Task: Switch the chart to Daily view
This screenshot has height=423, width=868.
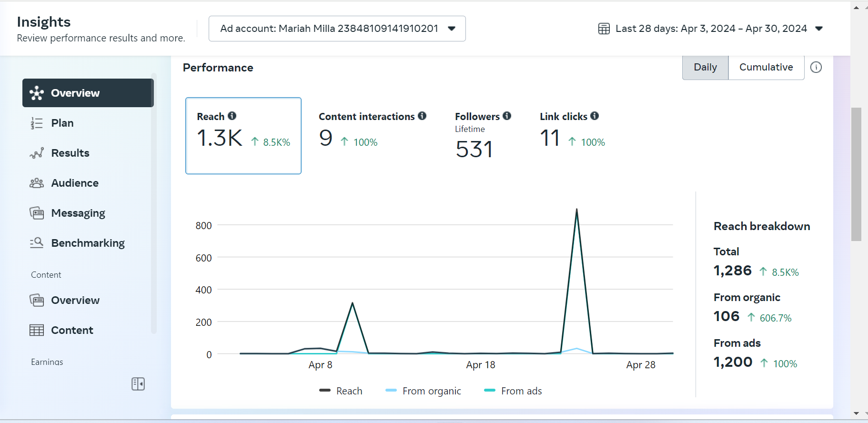Action: 705,67
